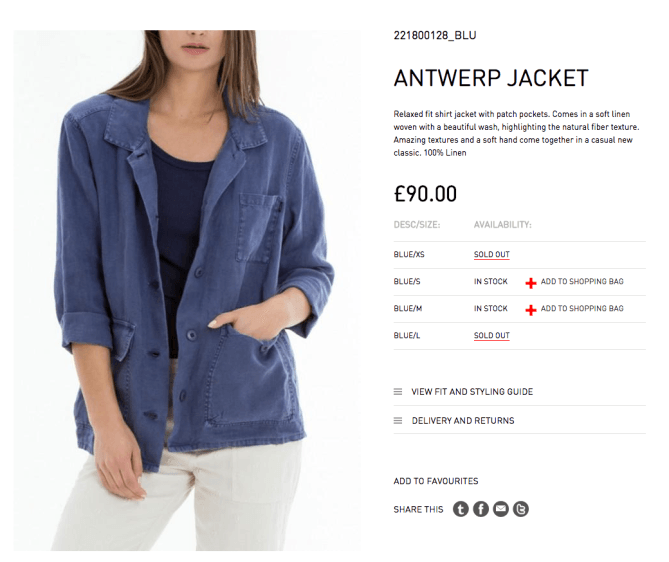
Task: Open the blue jacket product photo
Action: point(187,290)
